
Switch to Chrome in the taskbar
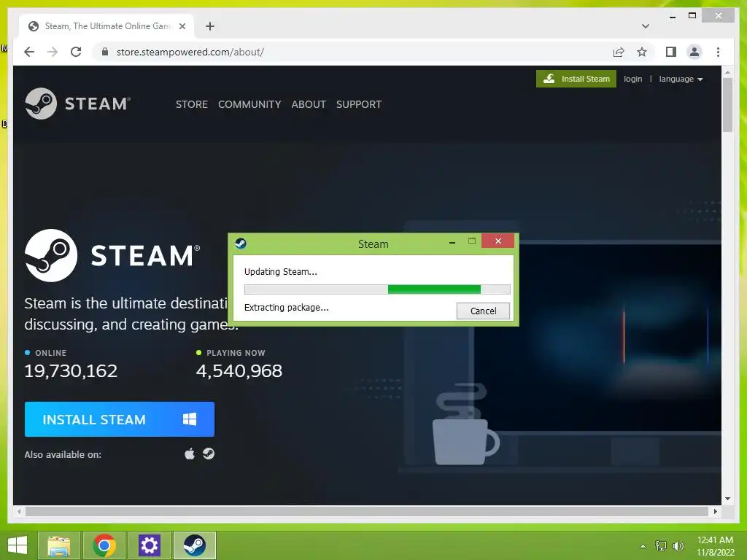(x=104, y=545)
